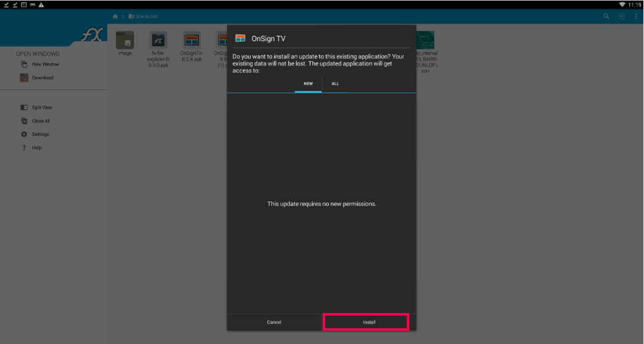This screenshot has width=644, height=344.
Task: Select the fx-file-explorer-8-0-3-0.apk file
Action: [x=158, y=49]
